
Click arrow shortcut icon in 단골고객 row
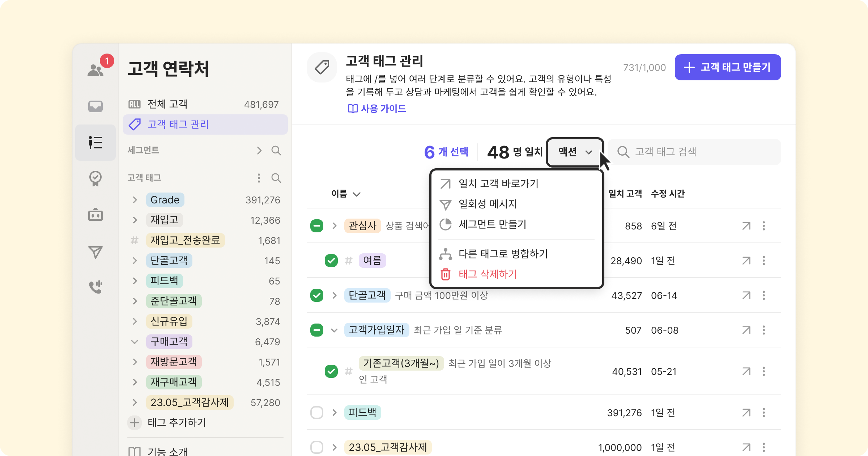746,295
